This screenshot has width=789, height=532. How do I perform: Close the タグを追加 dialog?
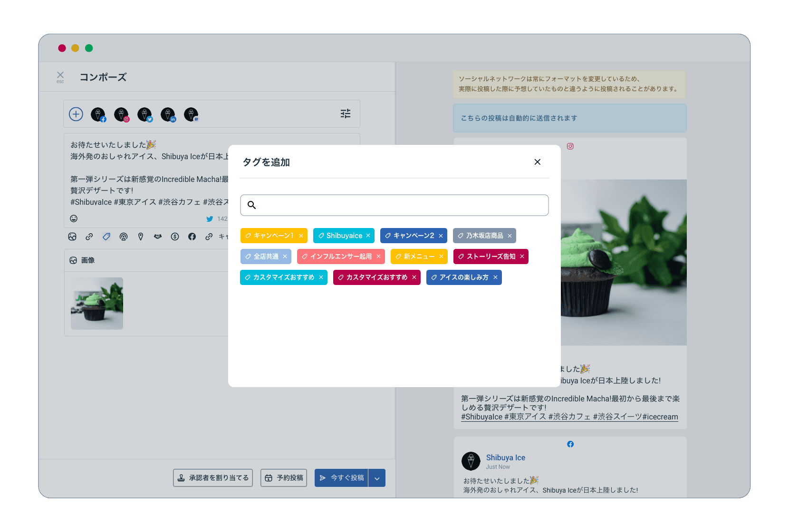pyautogui.click(x=537, y=162)
